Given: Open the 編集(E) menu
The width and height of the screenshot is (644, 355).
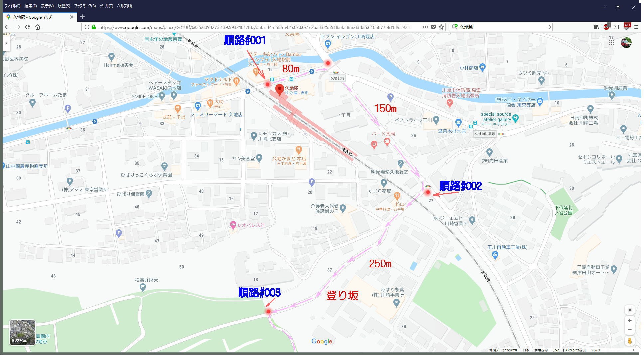Looking at the screenshot, I should [x=30, y=6].
